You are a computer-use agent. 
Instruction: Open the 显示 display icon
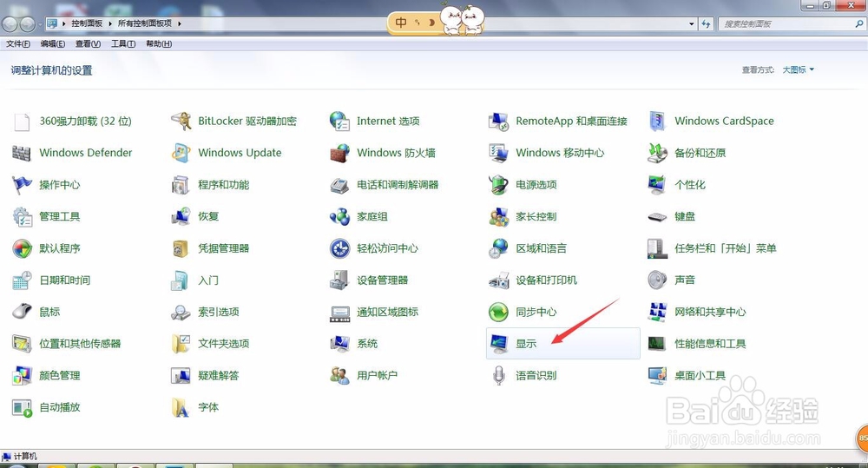[x=499, y=344]
